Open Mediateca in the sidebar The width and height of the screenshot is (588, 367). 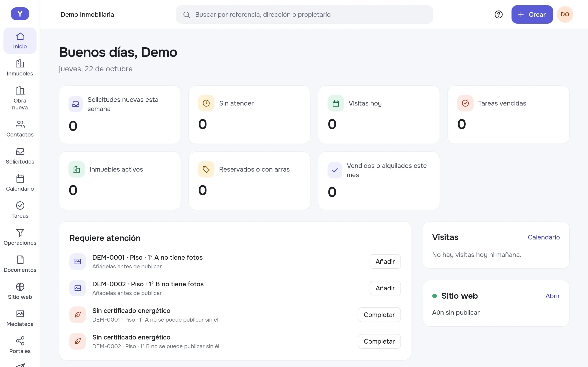20,318
